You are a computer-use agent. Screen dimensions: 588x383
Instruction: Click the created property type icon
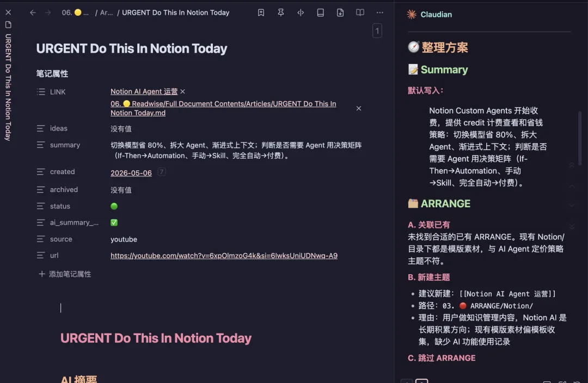coord(41,171)
